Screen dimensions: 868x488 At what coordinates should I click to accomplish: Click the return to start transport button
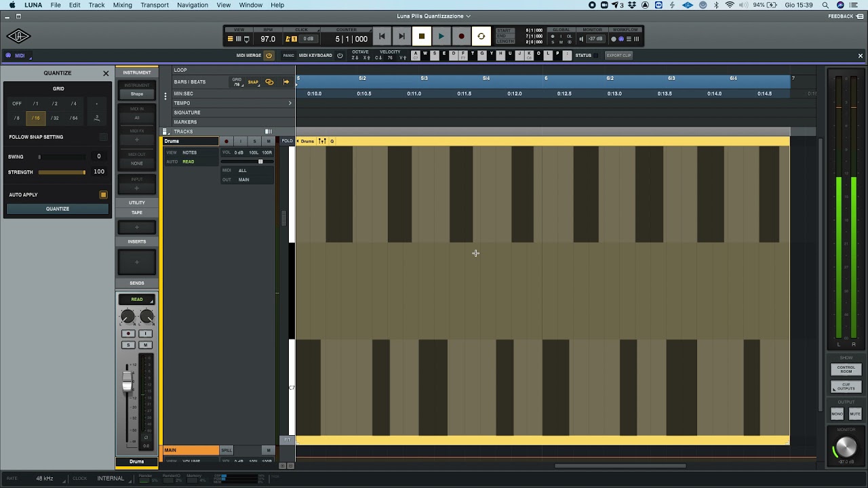[382, 37]
